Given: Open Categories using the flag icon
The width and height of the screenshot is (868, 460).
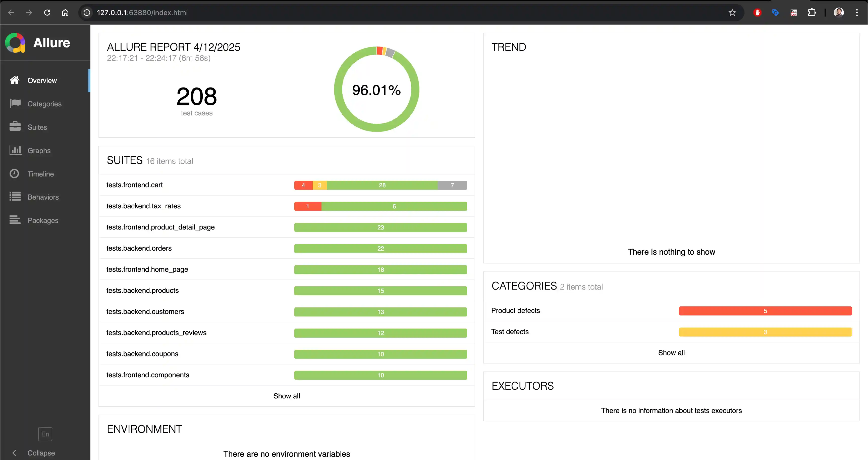Looking at the screenshot, I should (15, 104).
